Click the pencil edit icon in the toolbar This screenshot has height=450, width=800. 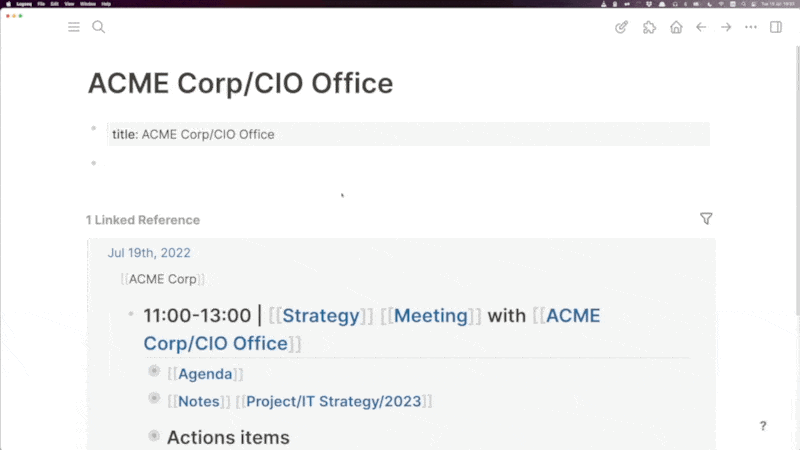point(621,27)
